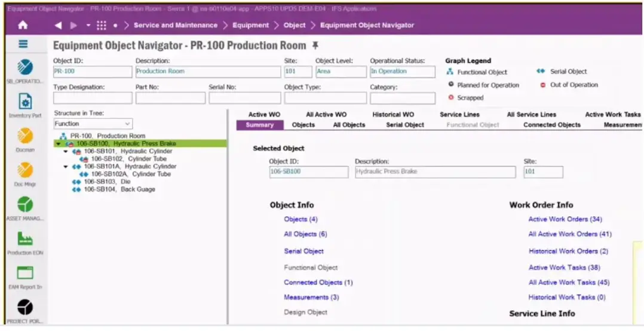Open the EAM Report sidebar icon
The height and width of the screenshot is (331, 644).
(24, 274)
